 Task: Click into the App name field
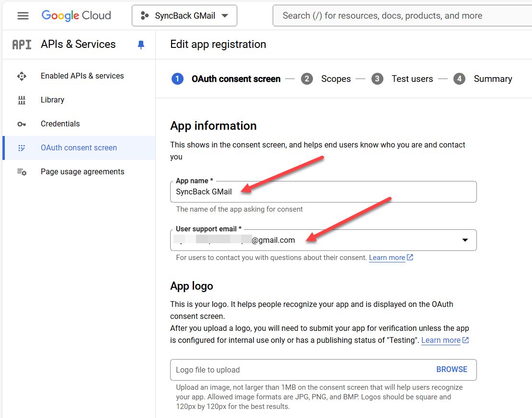pos(324,192)
